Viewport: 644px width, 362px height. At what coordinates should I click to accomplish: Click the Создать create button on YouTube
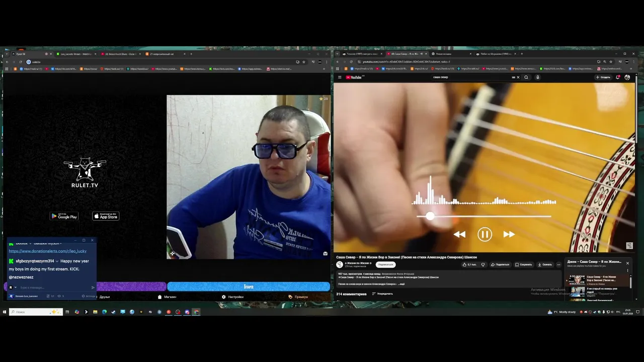coord(603,77)
